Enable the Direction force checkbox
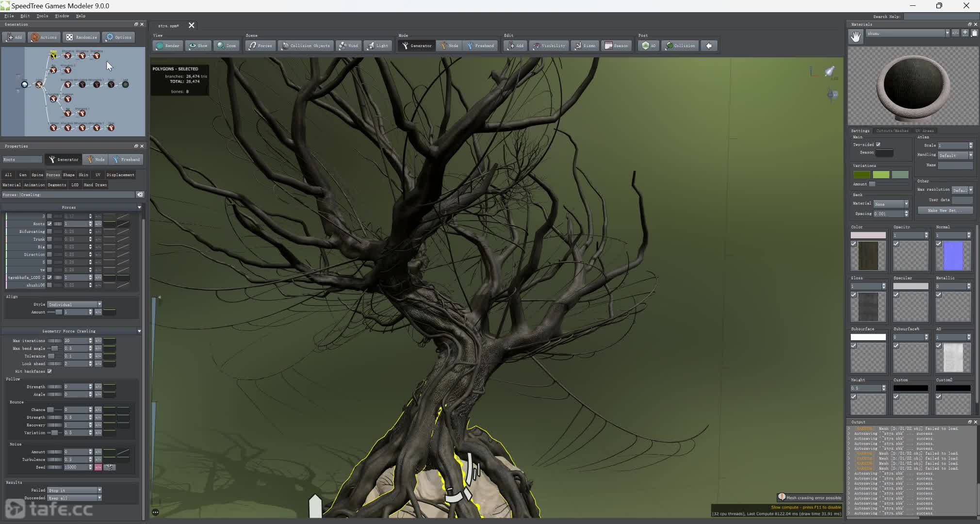Viewport: 980px width, 524px height. 49,254
